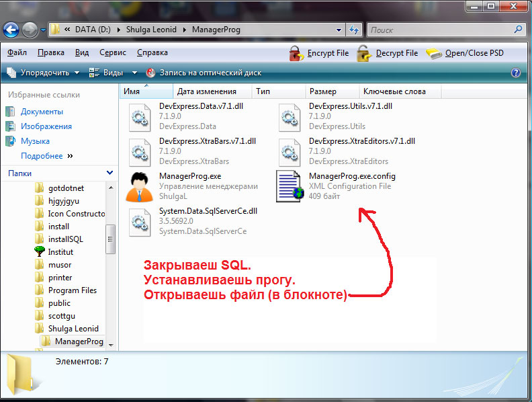The image size is (532, 402).
Task: Open the address bar history dropdown
Action: click(x=339, y=30)
